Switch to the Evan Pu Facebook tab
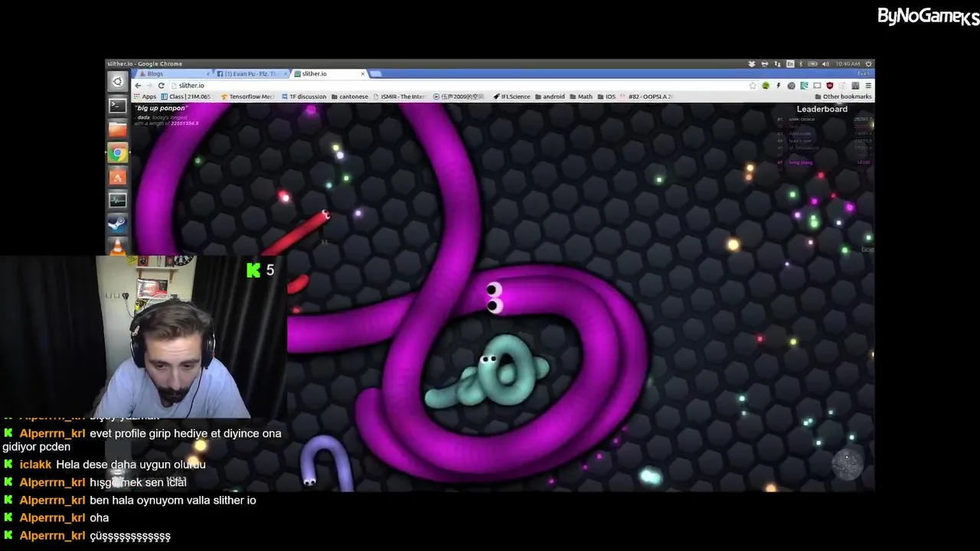The width and height of the screenshot is (980, 551). [252, 73]
